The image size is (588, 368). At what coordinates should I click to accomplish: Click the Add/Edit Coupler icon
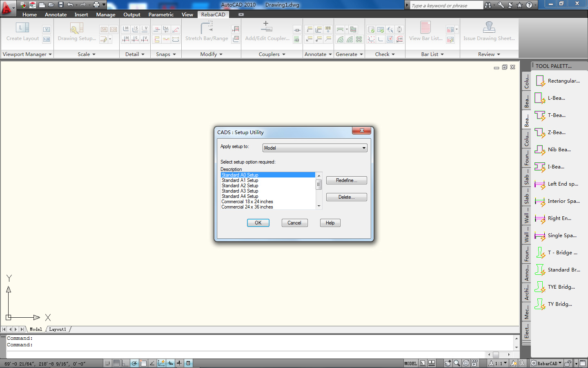tap(266, 27)
